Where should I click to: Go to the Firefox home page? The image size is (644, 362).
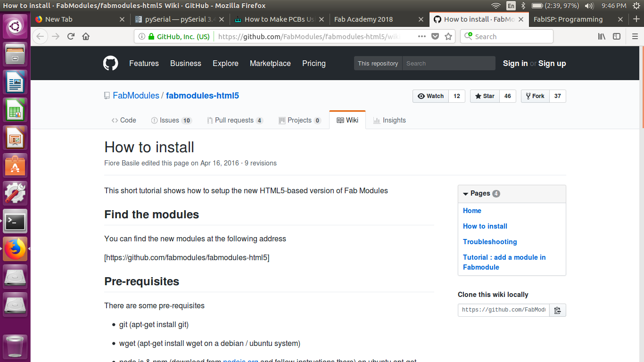(86, 36)
